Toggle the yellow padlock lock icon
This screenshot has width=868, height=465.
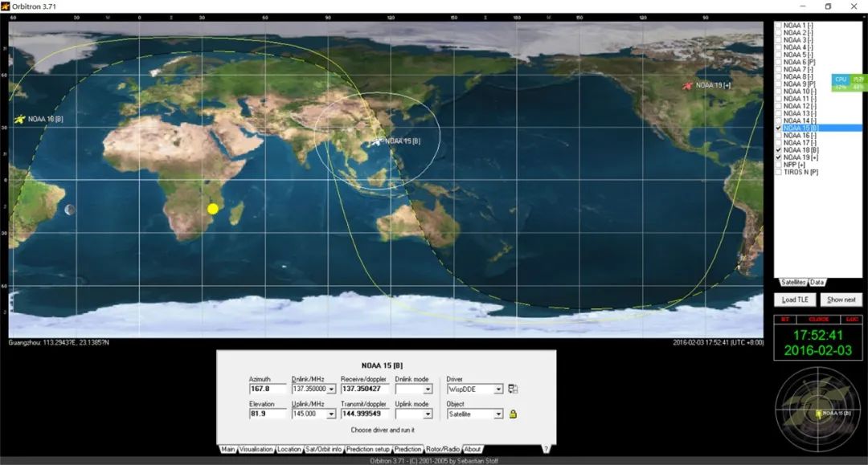513,414
